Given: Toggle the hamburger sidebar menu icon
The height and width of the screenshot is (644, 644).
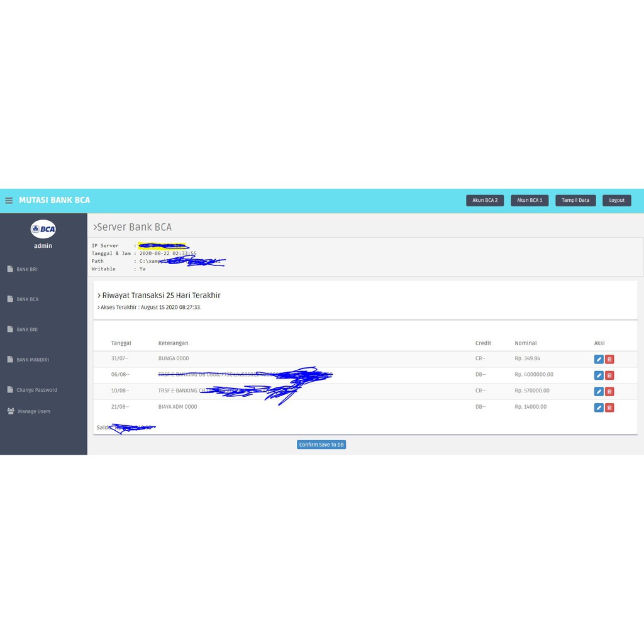Looking at the screenshot, I should 9,201.
